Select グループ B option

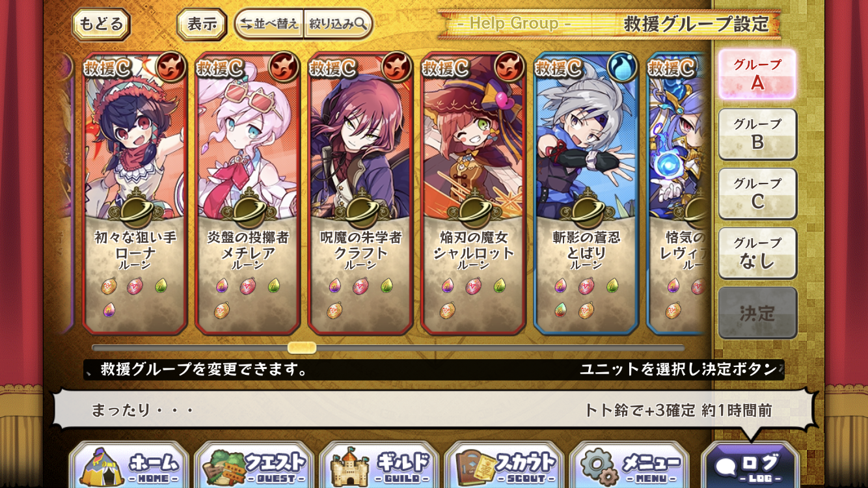757,134
